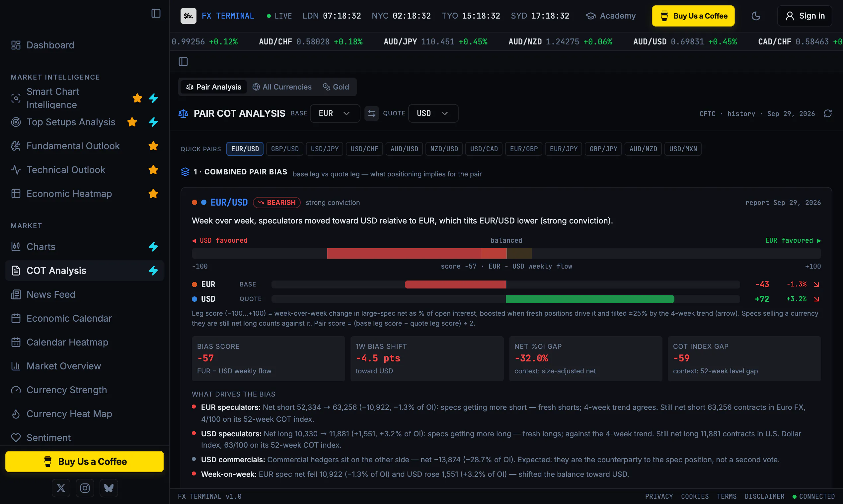The height and width of the screenshot is (504, 843).
Task: Select EUR/USD quick pair
Action: (245, 149)
